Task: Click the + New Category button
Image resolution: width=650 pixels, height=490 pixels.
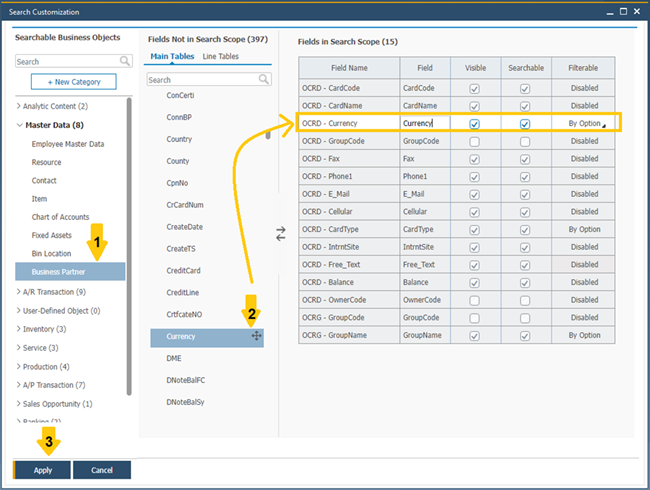Action: pyautogui.click(x=74, y=82)
